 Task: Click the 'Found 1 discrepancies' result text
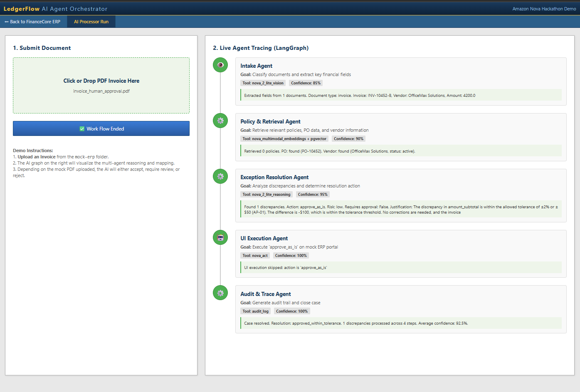pos(401,210)
